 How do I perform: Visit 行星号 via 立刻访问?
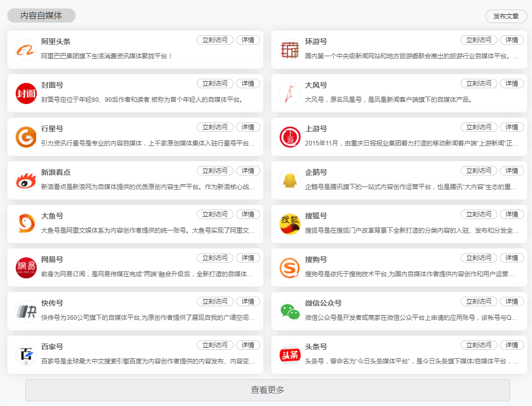(x=215, y=127)
